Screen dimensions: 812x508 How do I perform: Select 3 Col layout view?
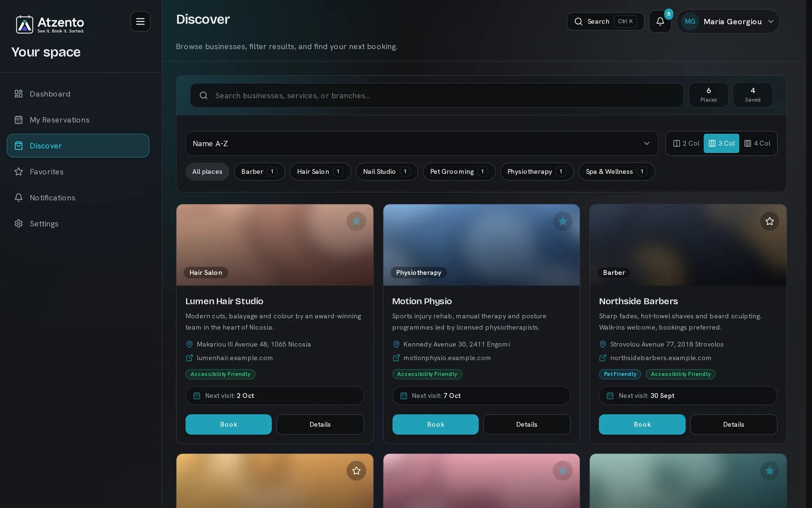click(722, 143)
